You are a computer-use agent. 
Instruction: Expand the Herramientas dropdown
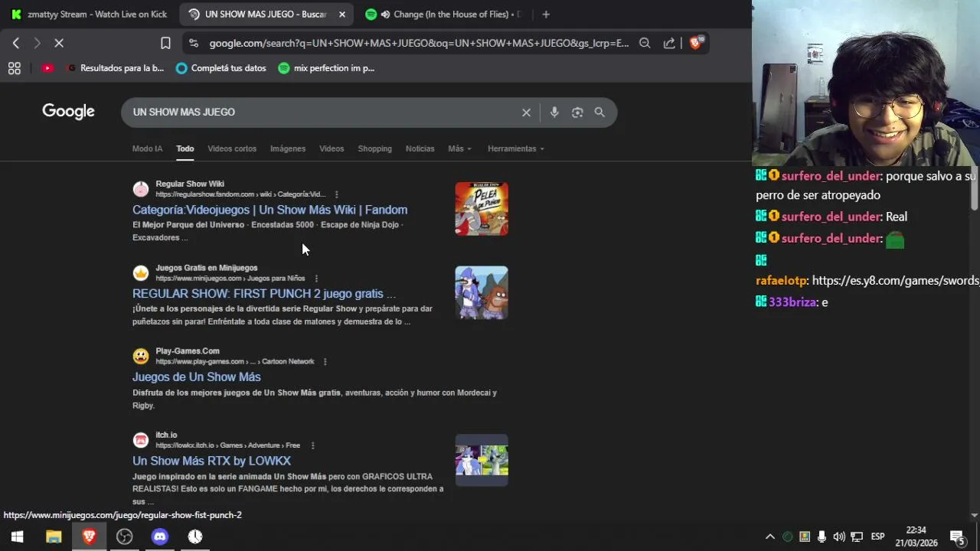pos(516,148)
